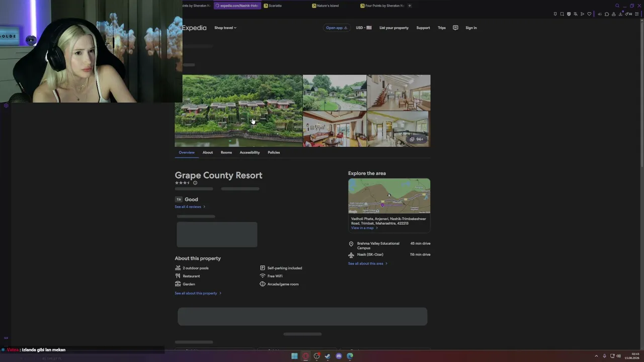The width and height of the screenshot is (644, 362).
Task: Click the Expedia logo
Action: pos(194,28)
